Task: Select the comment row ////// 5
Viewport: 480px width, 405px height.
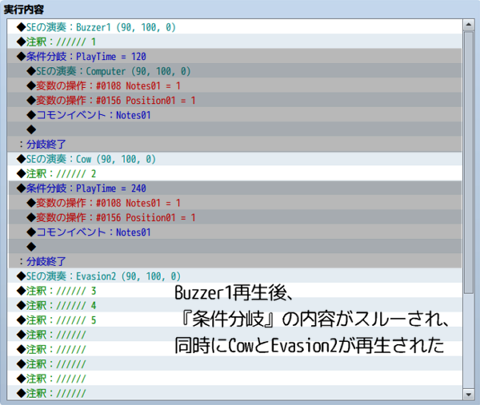Action: pos(235,320)
